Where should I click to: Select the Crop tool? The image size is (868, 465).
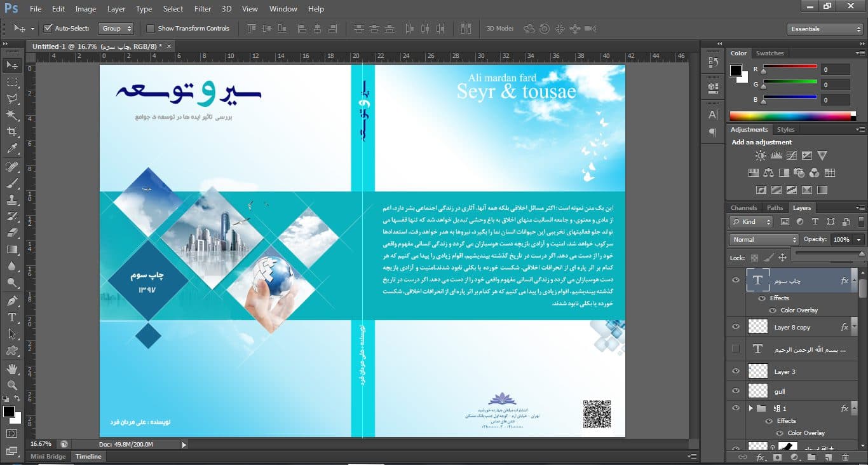[x=12, y=132]
